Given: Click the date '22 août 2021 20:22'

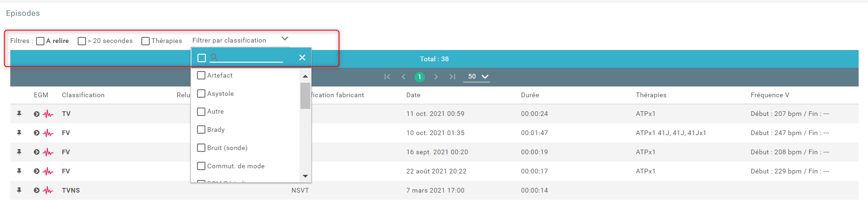Looking at the screenshot, I should coord(436,171).
